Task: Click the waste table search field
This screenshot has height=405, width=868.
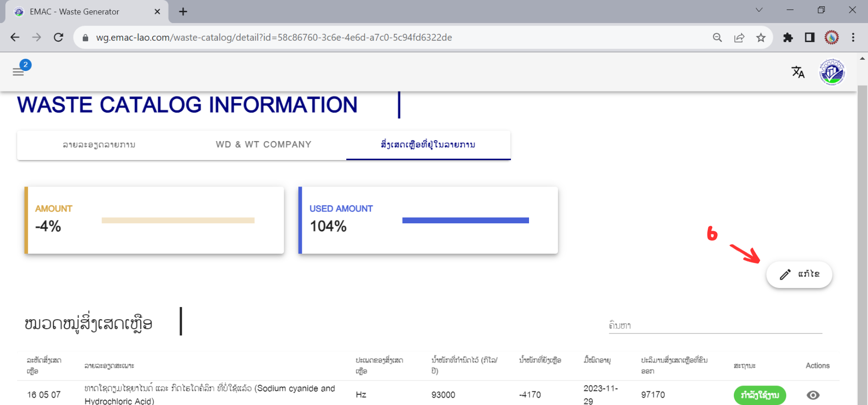Action: click(715, 326)
